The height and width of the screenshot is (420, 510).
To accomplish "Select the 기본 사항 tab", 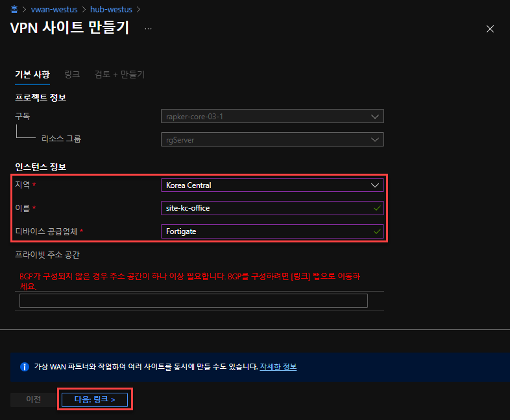I will coord(32,75).
